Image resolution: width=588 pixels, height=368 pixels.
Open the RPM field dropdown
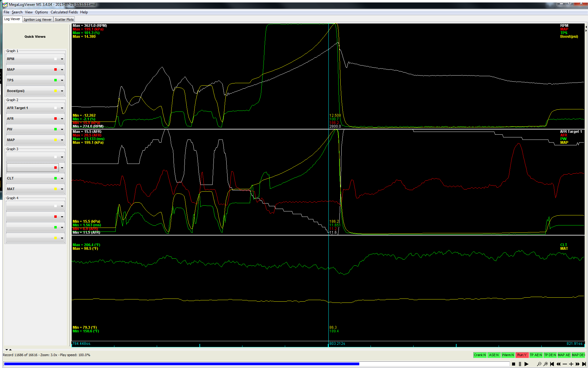[x=62, y=59]
